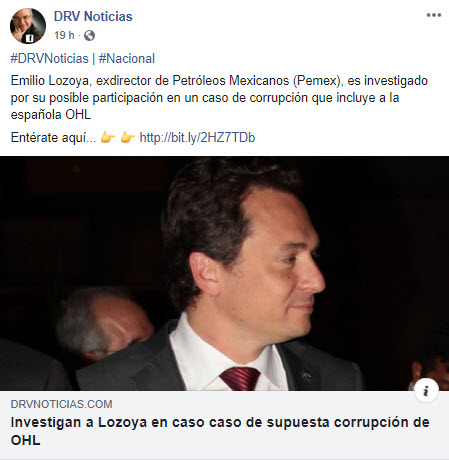Open the post options three-dot menu
This screenshot has width=449, height=460.
coord(434,15)
